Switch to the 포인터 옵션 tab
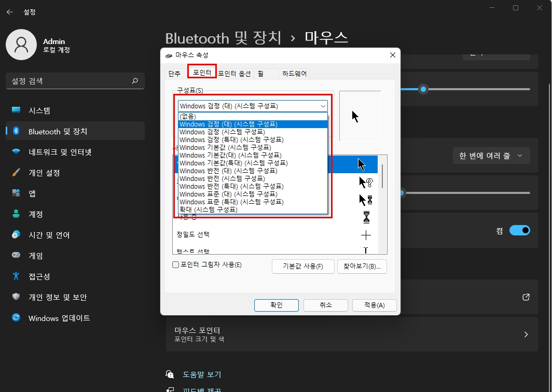The width and height of the screenshot is (552, 392). point(234,74)
